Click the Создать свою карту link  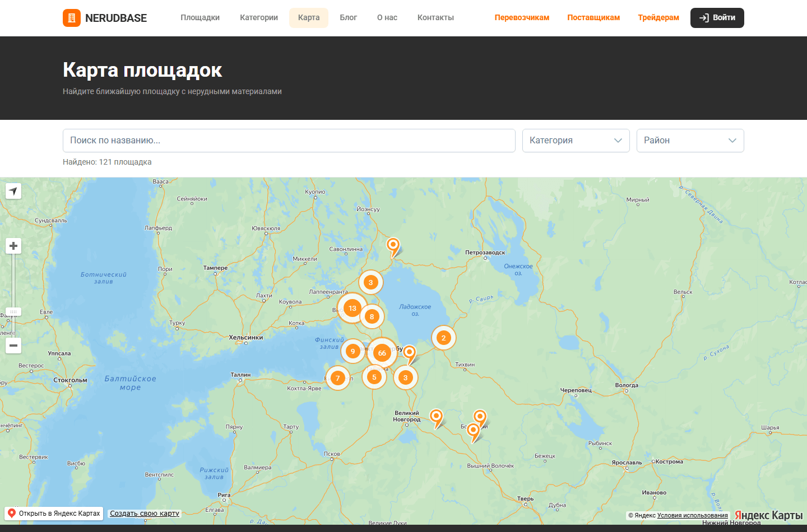point(145,514)
